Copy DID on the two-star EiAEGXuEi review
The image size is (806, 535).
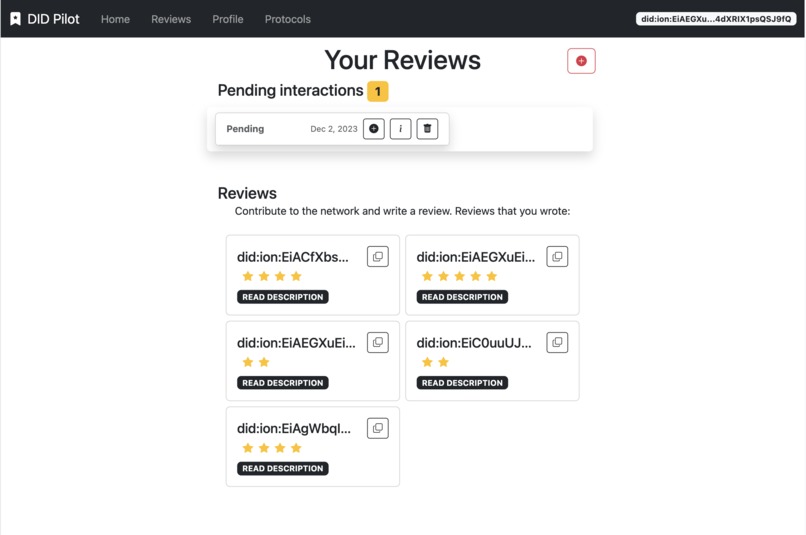coord(378,342)
